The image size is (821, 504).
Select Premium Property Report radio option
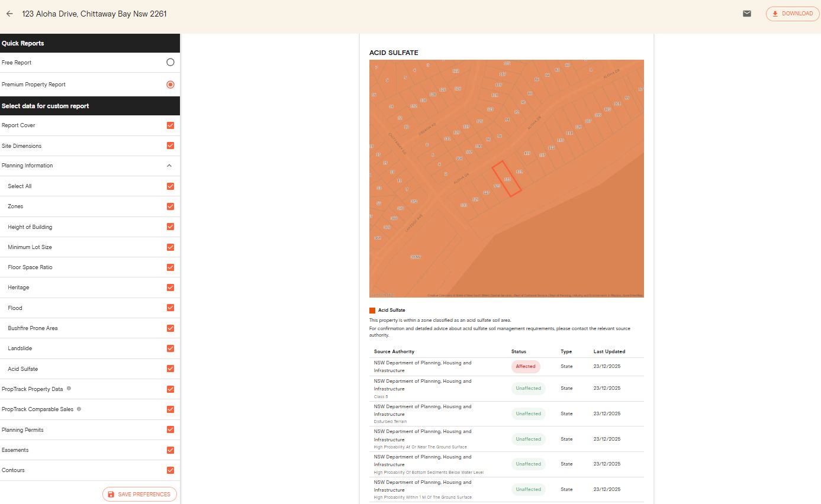click(x=170, y=85)
